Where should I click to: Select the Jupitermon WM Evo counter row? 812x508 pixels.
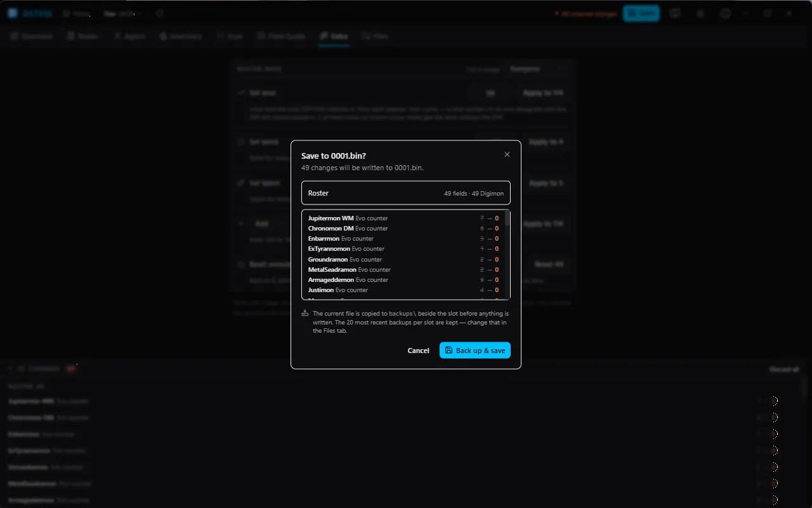403,218
